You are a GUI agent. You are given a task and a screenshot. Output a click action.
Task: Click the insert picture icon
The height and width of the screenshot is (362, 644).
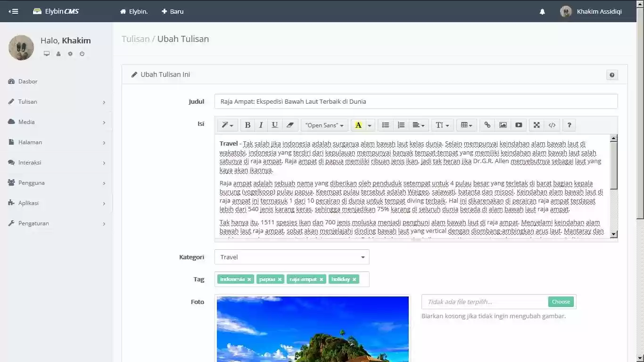pos(503,125)
